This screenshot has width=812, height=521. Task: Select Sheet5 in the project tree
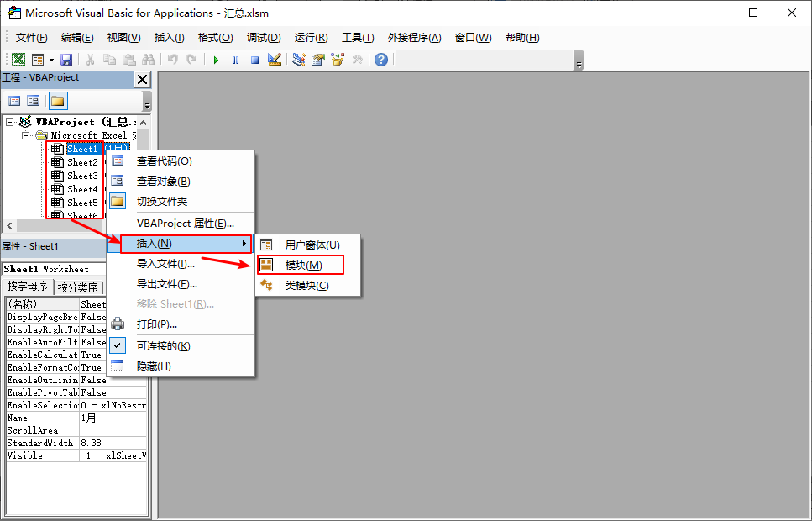pyautogui.click(x=82, y=203)
